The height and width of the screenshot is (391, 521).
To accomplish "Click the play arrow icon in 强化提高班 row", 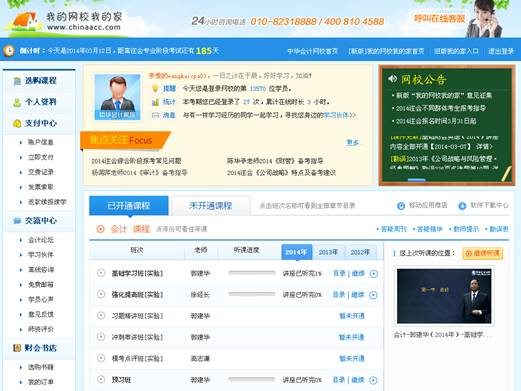I will coord(373,295).
